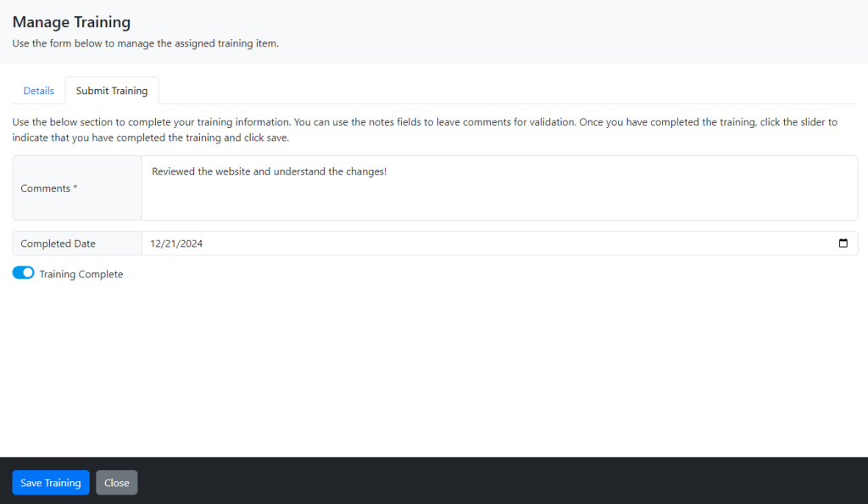Focus the Comments text area
This screenshot has width=868, height=504.
coord(500,188)
